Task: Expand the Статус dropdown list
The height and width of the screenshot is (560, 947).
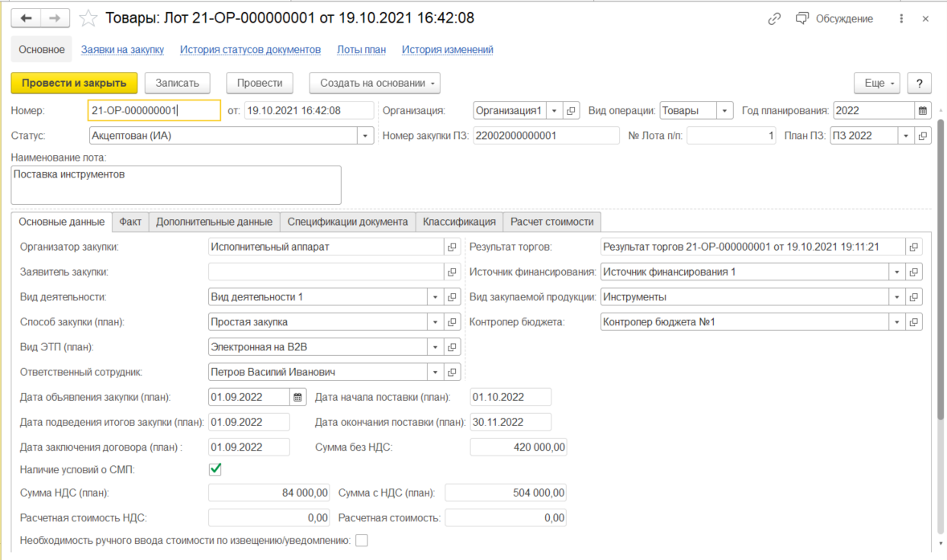Action: tap(366, 136)
